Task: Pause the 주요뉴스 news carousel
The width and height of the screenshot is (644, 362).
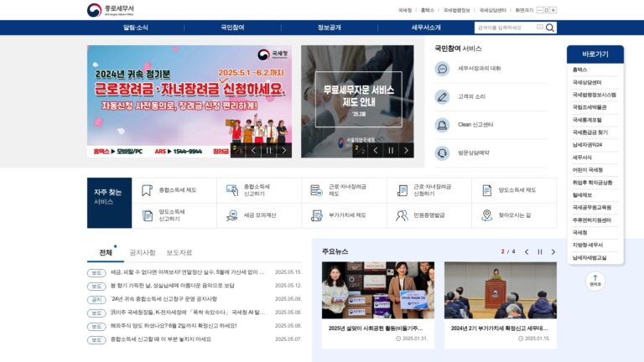Action: [x=540, y=251]
